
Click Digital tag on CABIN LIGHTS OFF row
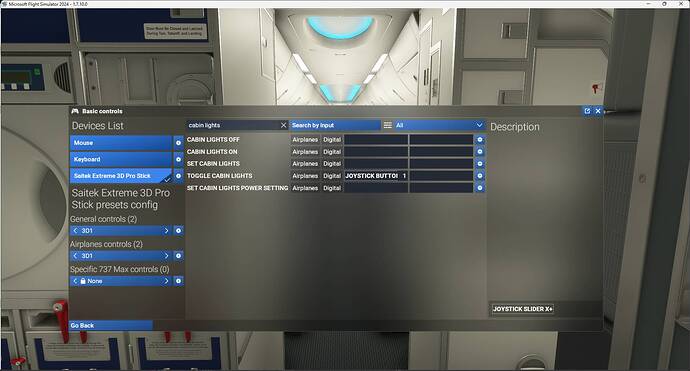[x=332, y=140]
